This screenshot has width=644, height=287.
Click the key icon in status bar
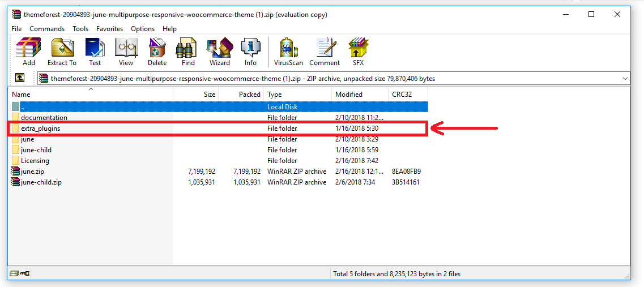click(x=25, y=273)
